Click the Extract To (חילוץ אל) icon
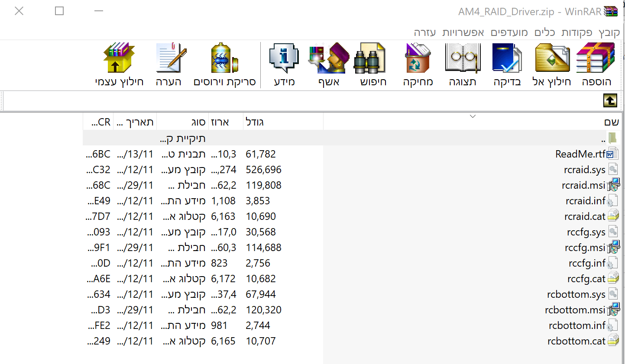 (x=552, y=65)
